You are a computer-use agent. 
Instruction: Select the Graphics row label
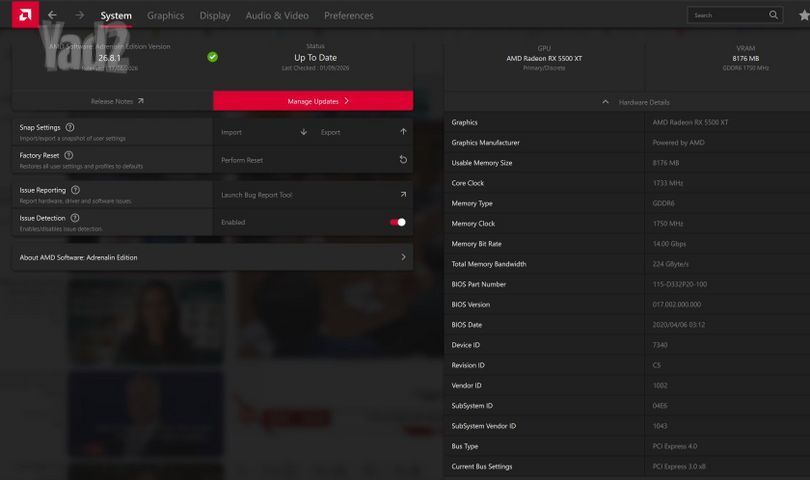(x=464, y=122)
